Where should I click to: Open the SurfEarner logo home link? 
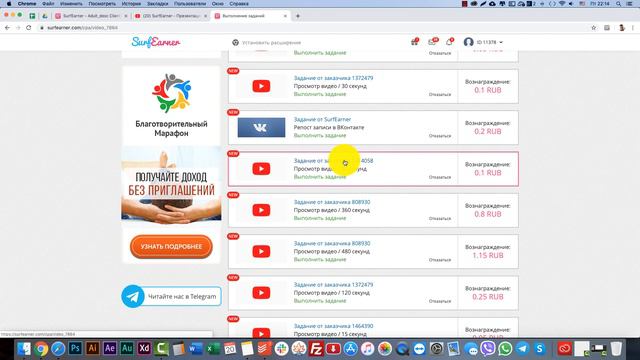point(156,42)
